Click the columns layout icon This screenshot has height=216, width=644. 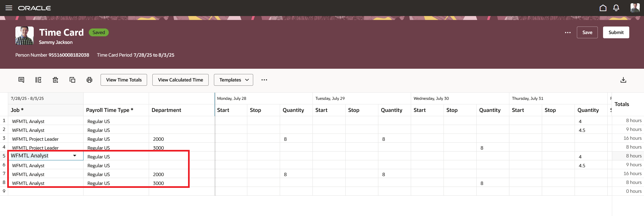click(38, 80)
